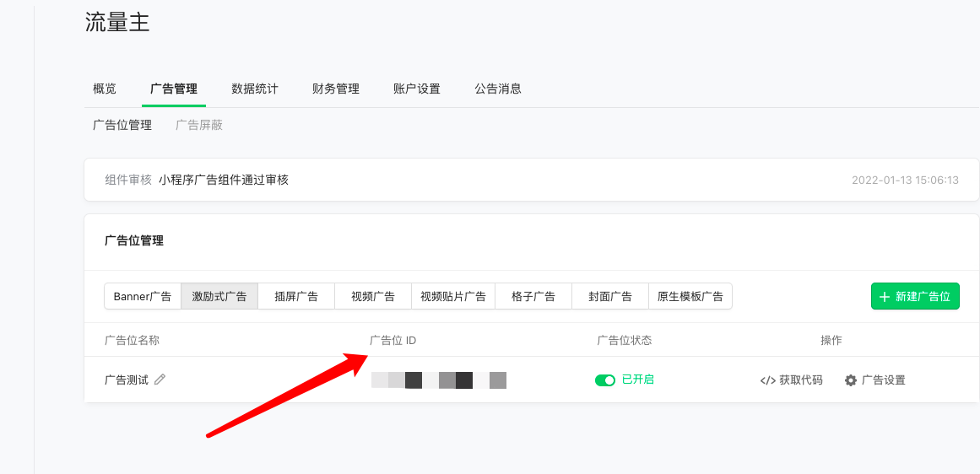
Task: Go to the 财务管理 tab
Action: pyautogui.click(x=336, y=89)
